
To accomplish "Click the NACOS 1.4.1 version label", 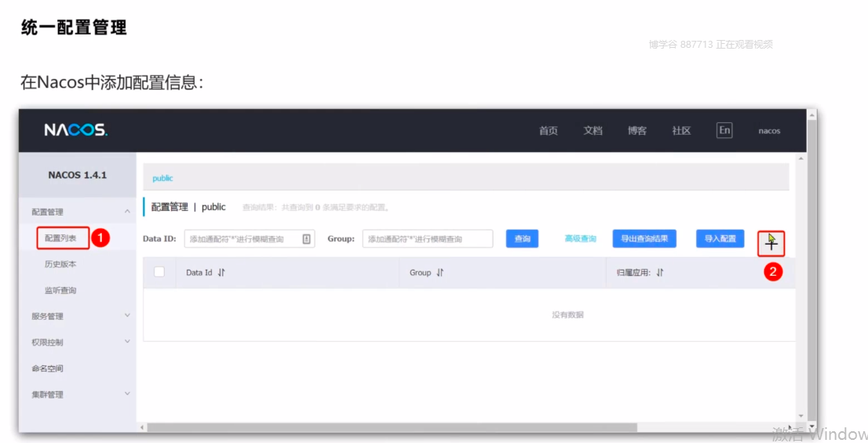I will coord(78,175).
